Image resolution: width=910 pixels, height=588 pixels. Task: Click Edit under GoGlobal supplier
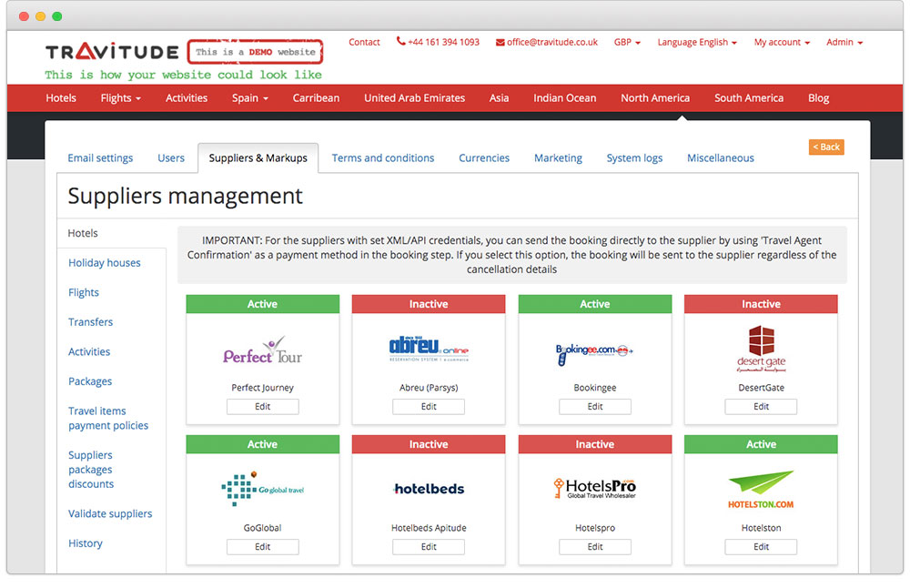tap(262, 547)
